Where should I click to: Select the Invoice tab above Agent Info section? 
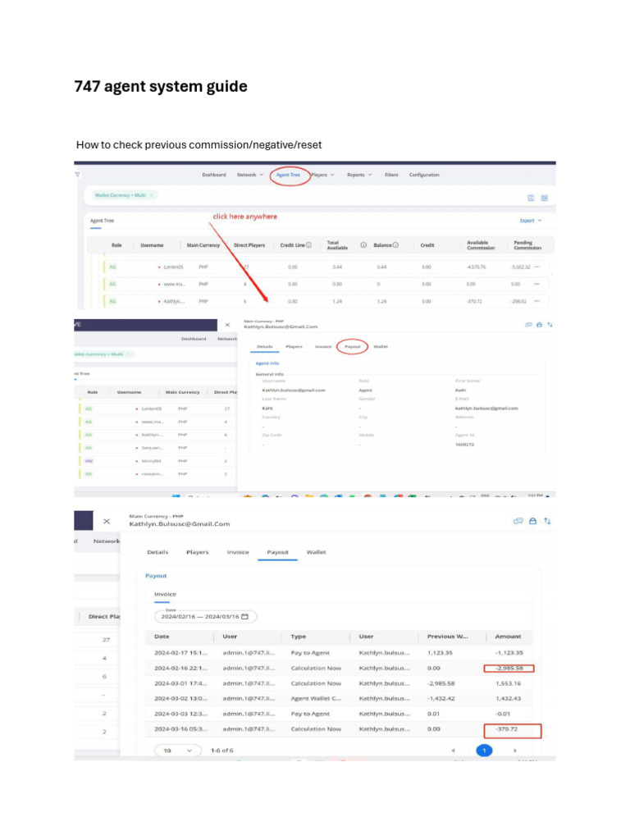[x=323, y=347]
